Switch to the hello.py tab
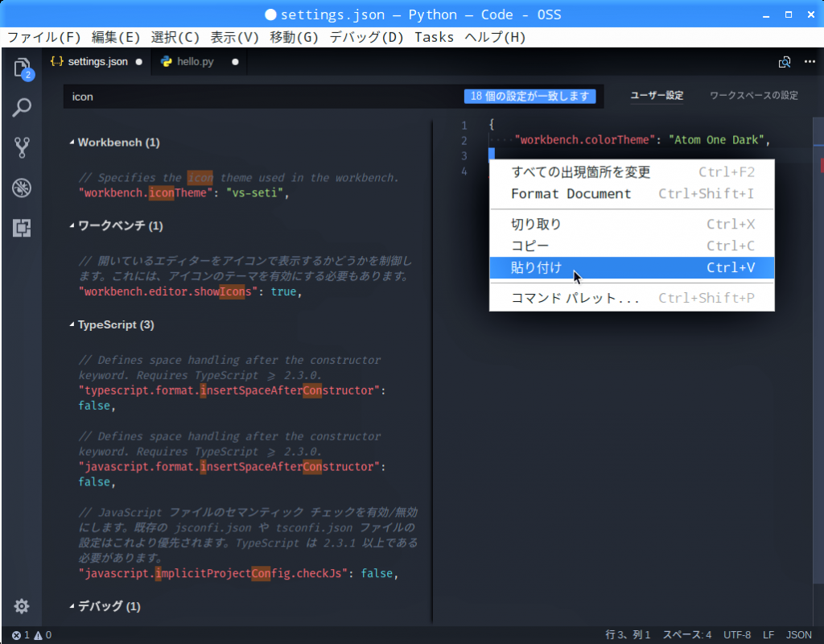The image size is (824, 644). tap(195, 61)
